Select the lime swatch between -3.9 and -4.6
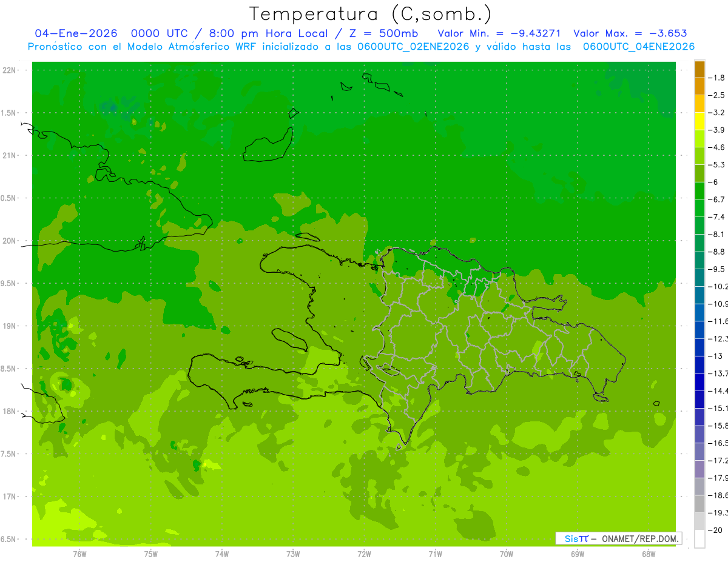Screen dimensions: 728x562 pyautogui.click(x=699, y=138)
